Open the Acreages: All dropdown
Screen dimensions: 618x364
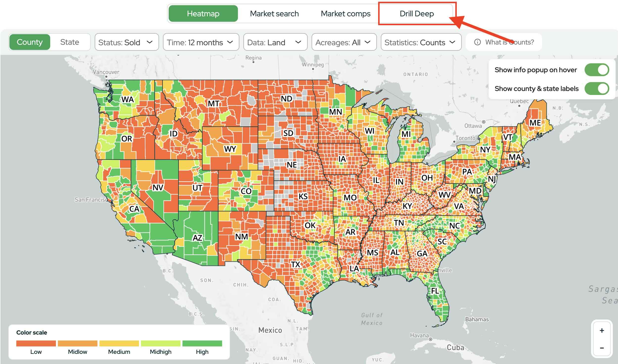344,42
